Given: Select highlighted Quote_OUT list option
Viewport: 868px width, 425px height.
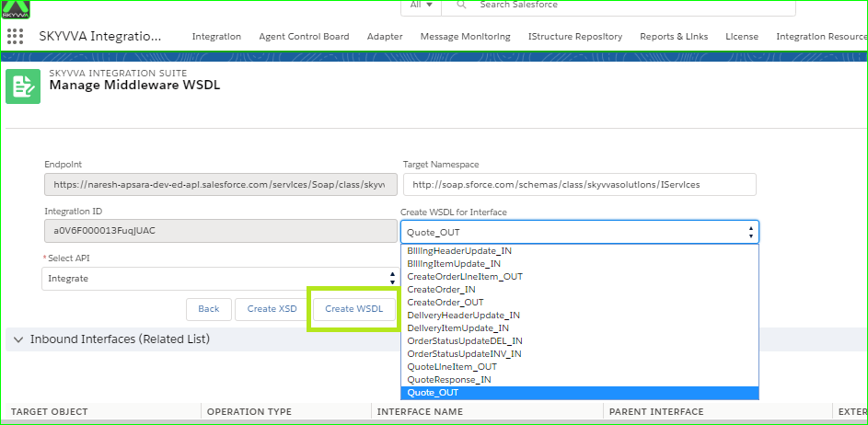Looking at the screenshot, I should [580, 393].
